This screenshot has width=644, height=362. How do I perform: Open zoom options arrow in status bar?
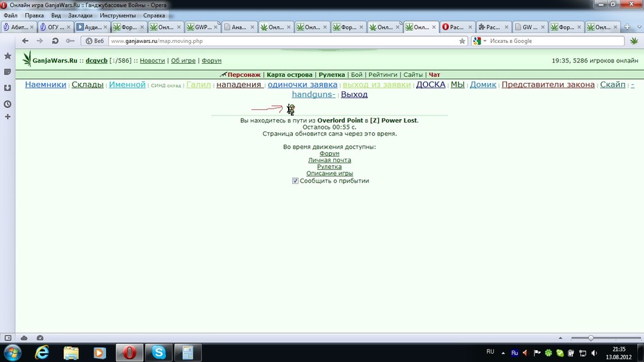click(561, 338)
